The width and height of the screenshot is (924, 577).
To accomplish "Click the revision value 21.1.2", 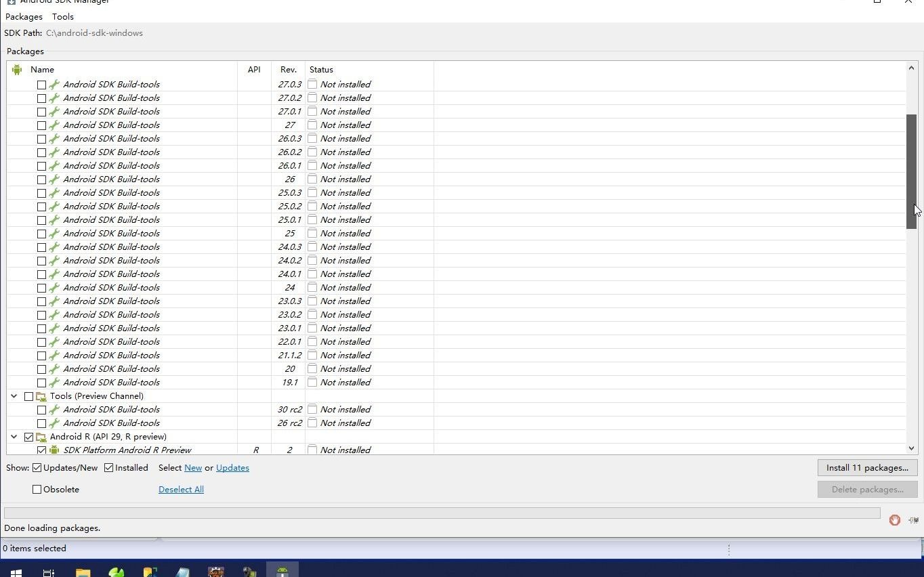I will coord(289,356).
